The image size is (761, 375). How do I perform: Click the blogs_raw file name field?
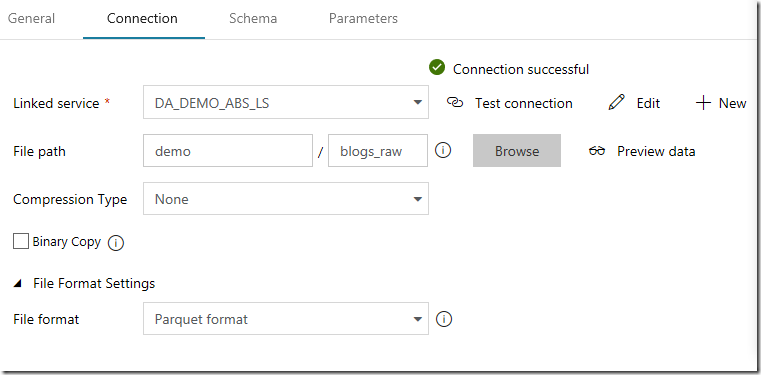(378, 151)
